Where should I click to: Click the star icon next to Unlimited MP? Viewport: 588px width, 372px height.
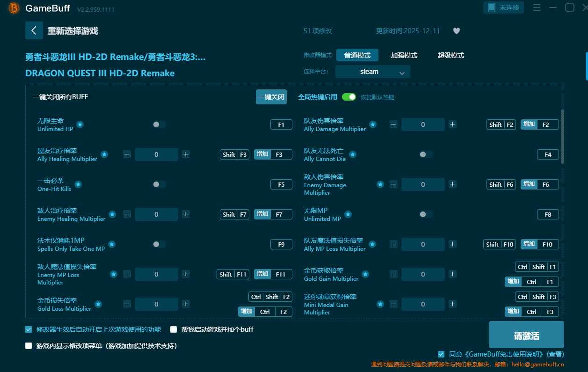348,214
